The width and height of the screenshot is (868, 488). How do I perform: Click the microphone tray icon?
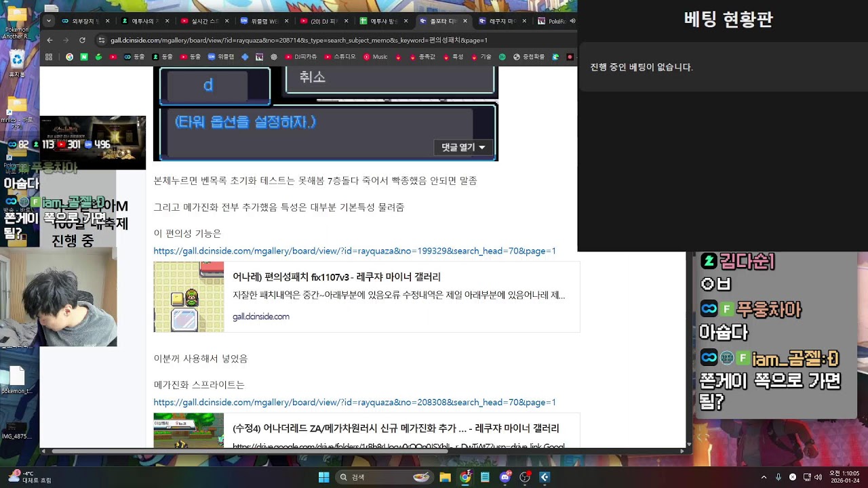click(x=778, y=477)
